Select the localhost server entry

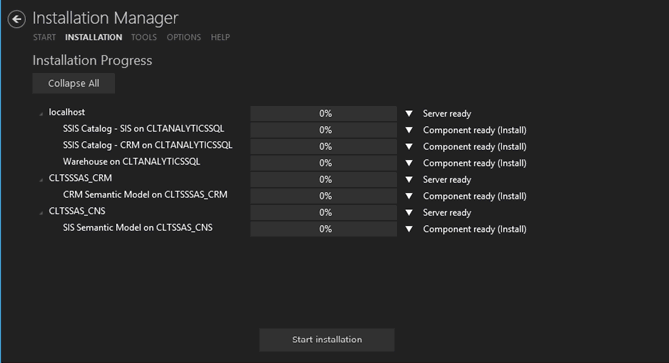67,112
